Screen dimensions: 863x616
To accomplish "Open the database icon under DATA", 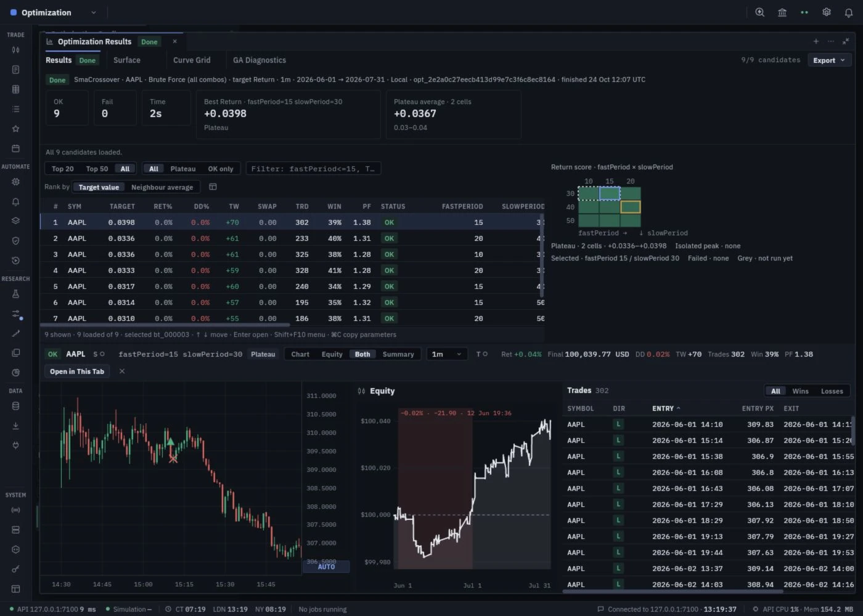I will click(x=15, y=406).
